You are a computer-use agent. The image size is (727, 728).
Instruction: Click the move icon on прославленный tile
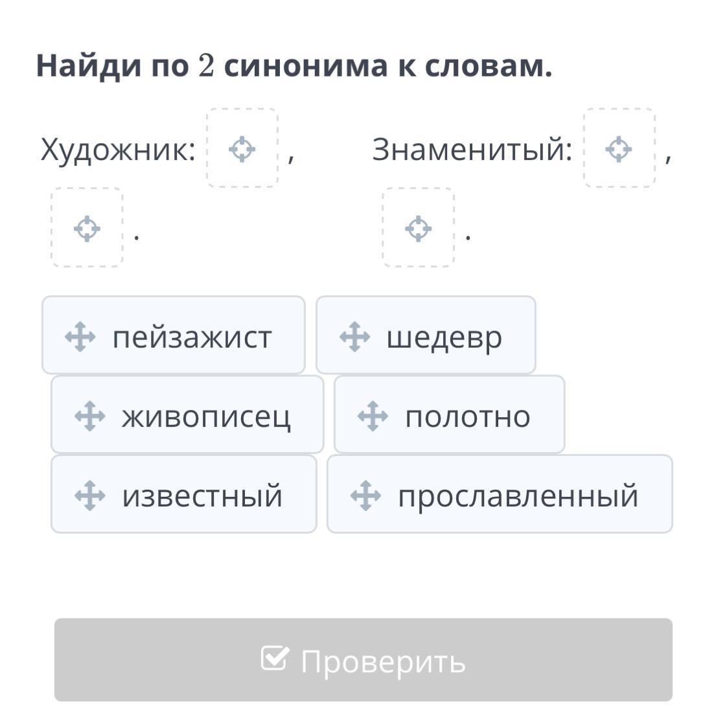pos(365,495)
